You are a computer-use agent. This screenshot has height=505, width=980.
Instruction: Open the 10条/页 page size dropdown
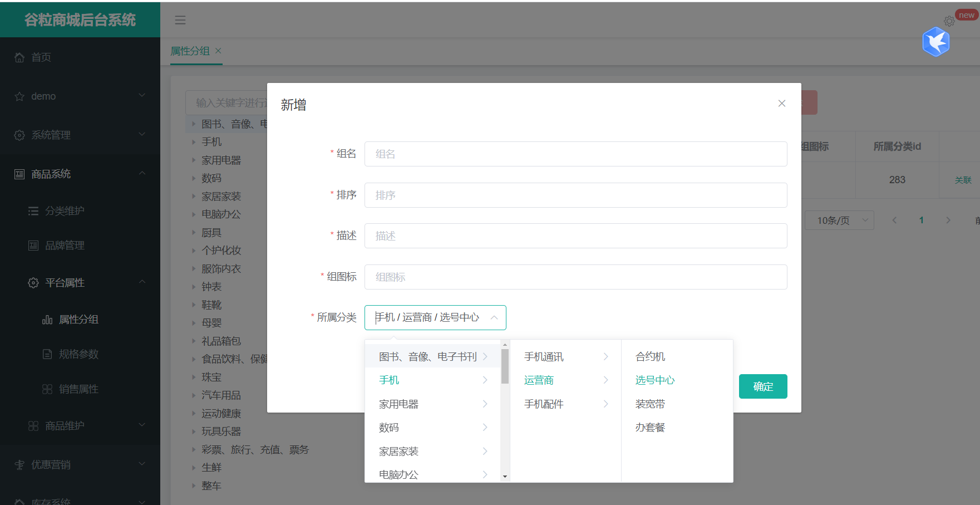pyautogui.click(x=839, y=220)
